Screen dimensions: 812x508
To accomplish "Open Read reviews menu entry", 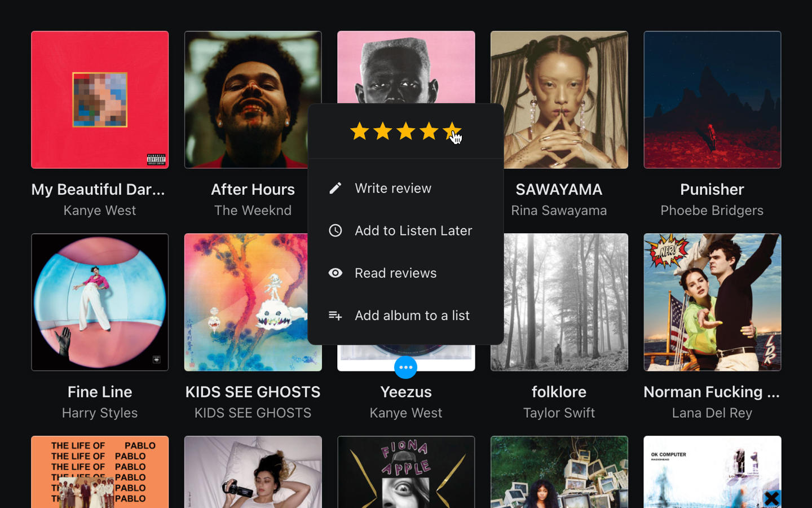I will click(395, 273).
